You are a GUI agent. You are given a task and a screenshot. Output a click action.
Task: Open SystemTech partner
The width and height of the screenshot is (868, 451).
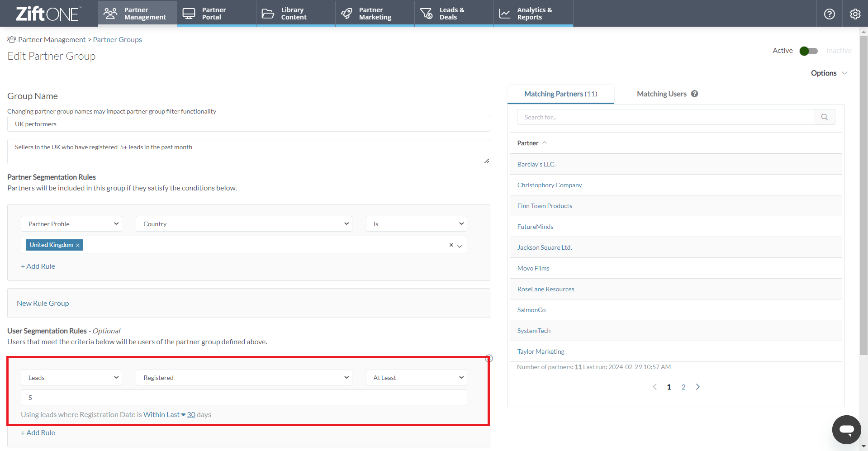(x=534, y=331)
